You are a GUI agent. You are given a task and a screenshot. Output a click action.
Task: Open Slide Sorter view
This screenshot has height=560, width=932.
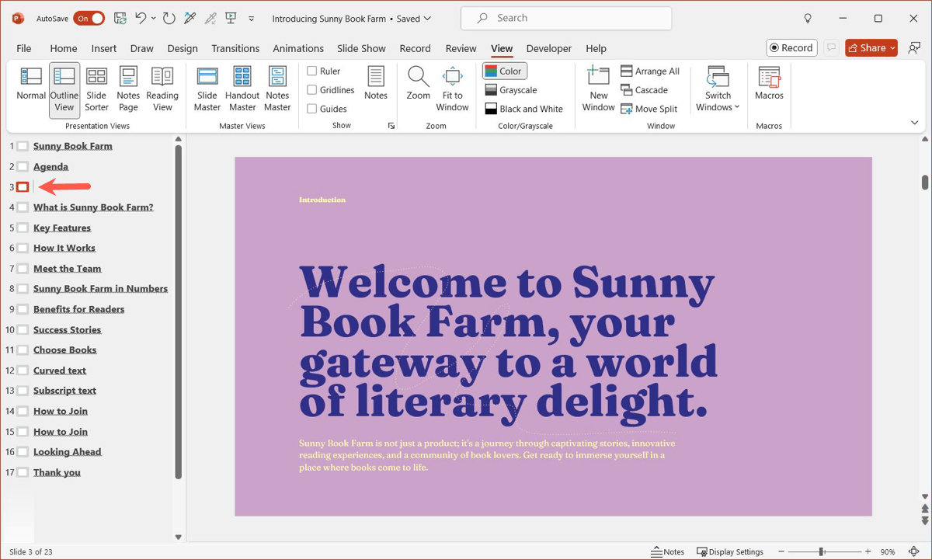pyautogui.click(x=96, y=90)
